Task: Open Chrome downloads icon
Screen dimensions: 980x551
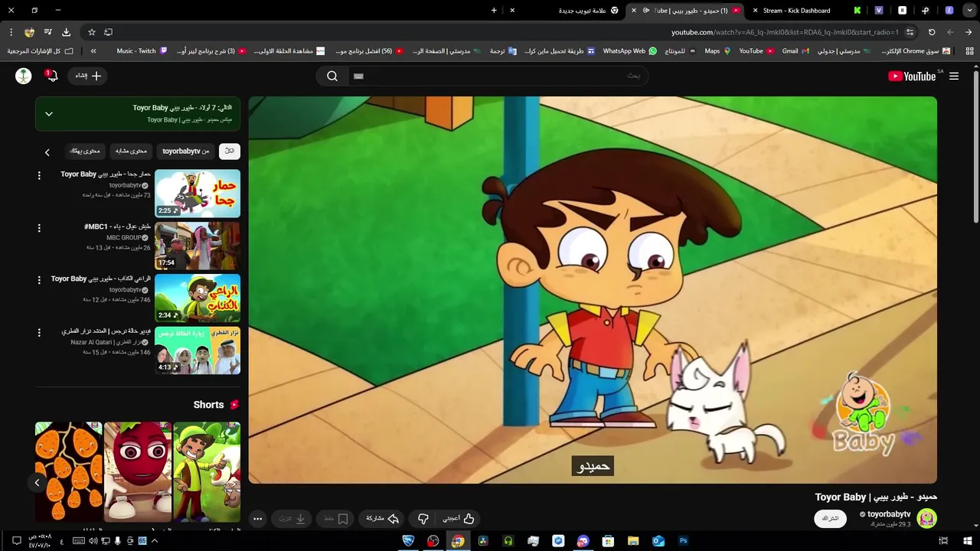Action: tap(66, 32)
